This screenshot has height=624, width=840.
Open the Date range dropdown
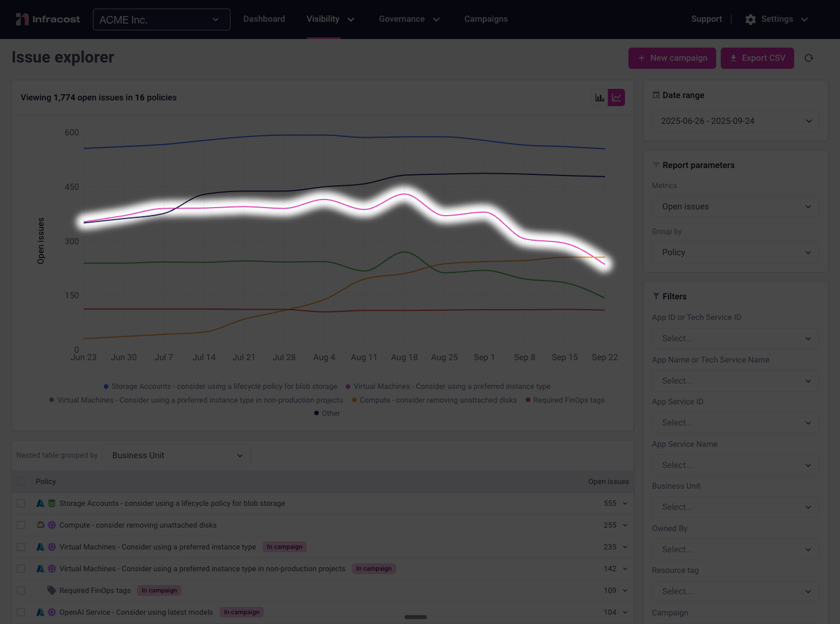pos(736,121)
